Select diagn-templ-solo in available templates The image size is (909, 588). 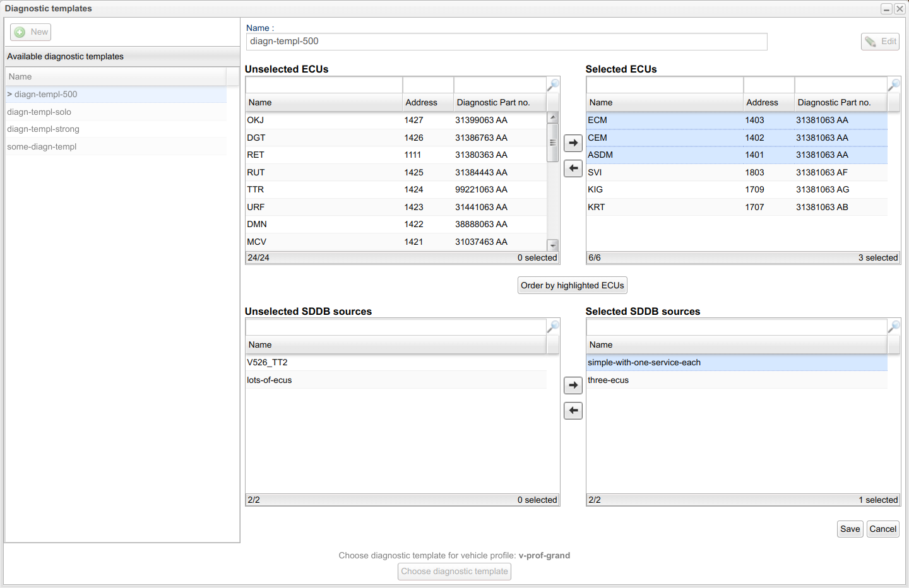pyautogui.click(x=39, y=112)
